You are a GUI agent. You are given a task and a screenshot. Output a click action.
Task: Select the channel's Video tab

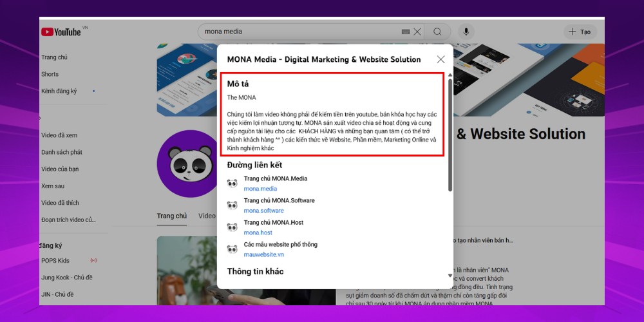tap(207, 216)
